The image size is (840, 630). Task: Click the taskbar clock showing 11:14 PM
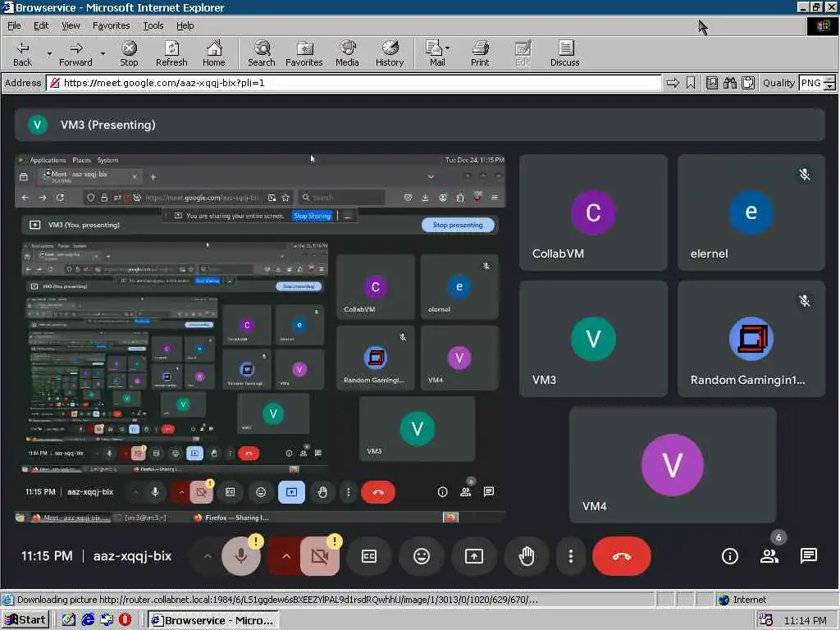click(x=805, y=620)
